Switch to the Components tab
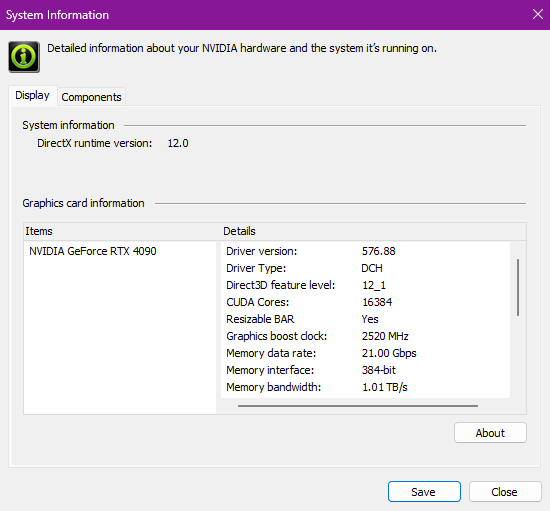550x511 pixels. (91, 97)
